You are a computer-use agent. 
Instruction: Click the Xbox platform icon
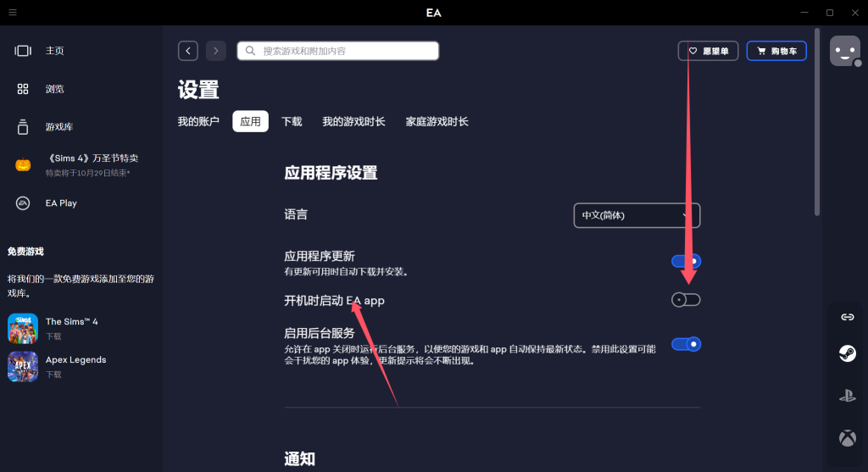(848, 438)
